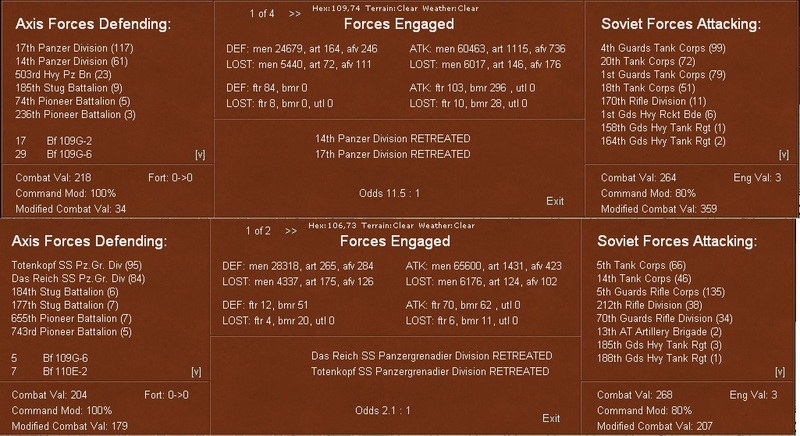The image size is (800, 436).
Task: Select 4th Guards Tank Corps (99) entry
Action: [663, 48]
